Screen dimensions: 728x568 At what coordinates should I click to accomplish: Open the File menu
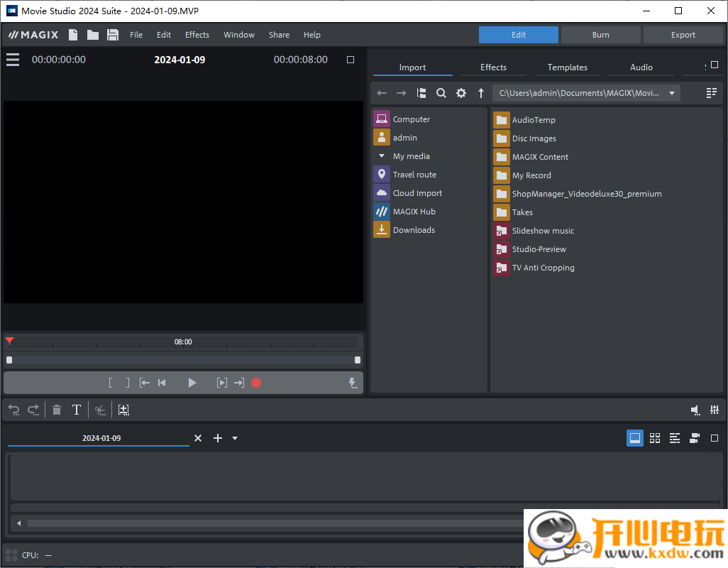[136, 35]
